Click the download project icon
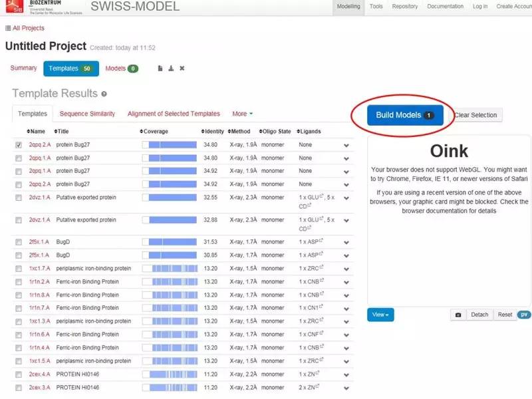 [171, 68]
